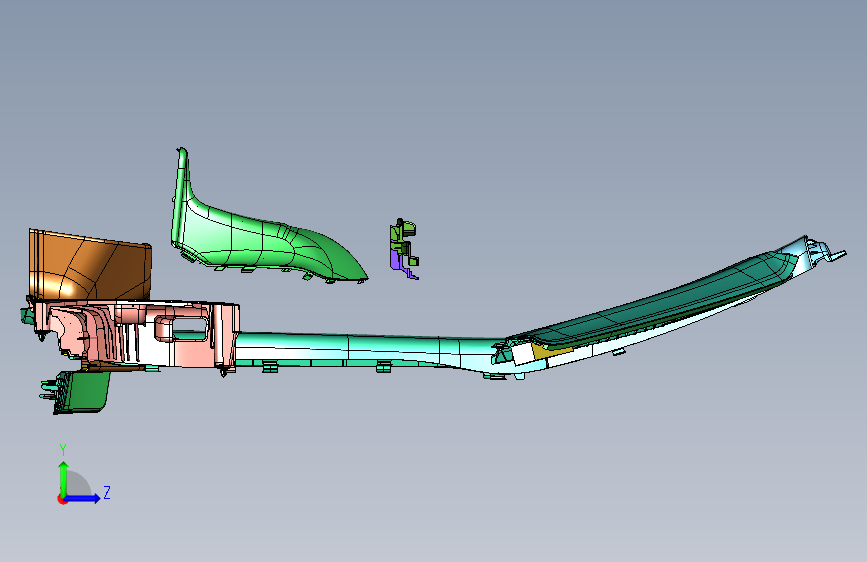The height and width of the screenshot is (562, 867).
Task: Pick the yellow wedge under the green panel
Action: pyautogui.click(x=545, y=352)
